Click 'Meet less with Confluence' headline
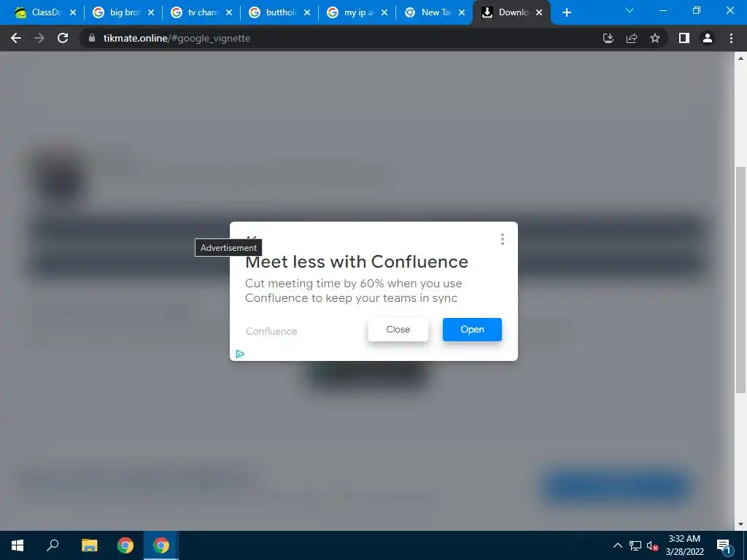Screen dimensions: 747x560 tap(356, 262)
